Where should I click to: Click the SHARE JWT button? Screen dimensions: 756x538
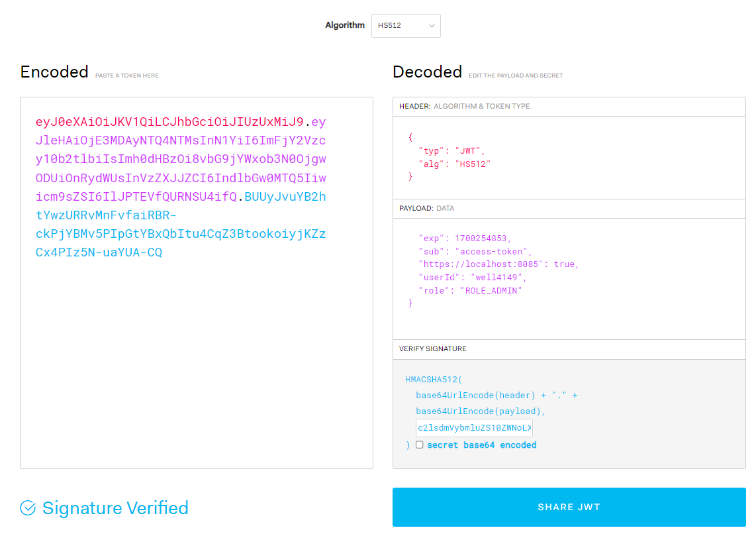[569, 507]
